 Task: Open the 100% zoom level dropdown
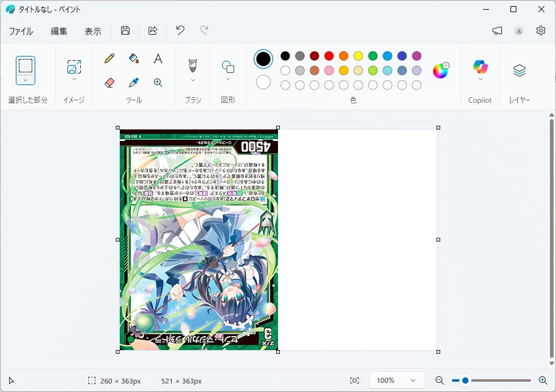pos(397,380)
